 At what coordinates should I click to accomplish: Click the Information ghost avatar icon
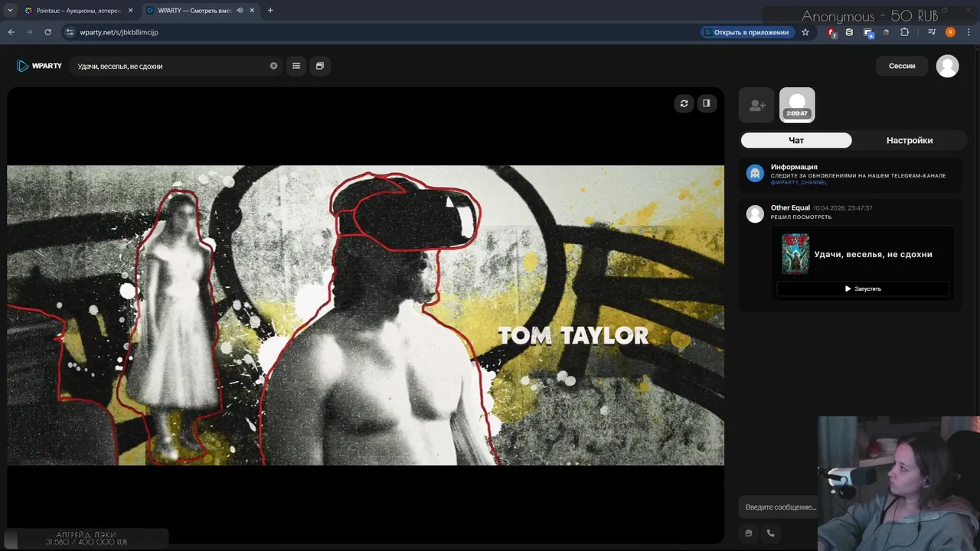[x=755, y=173]
